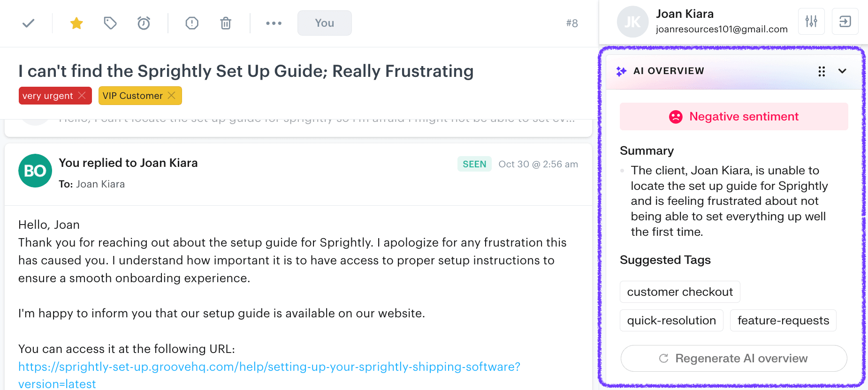Collapse the AI Overview panel chevron
868x390 pixels.
coord(842,72)
